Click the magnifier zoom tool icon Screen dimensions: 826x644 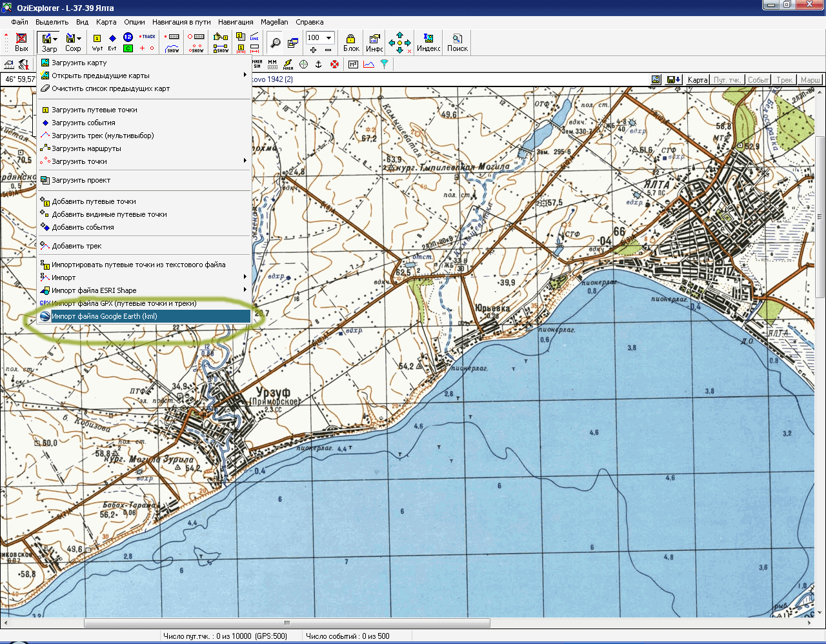[x=276, y=43]
